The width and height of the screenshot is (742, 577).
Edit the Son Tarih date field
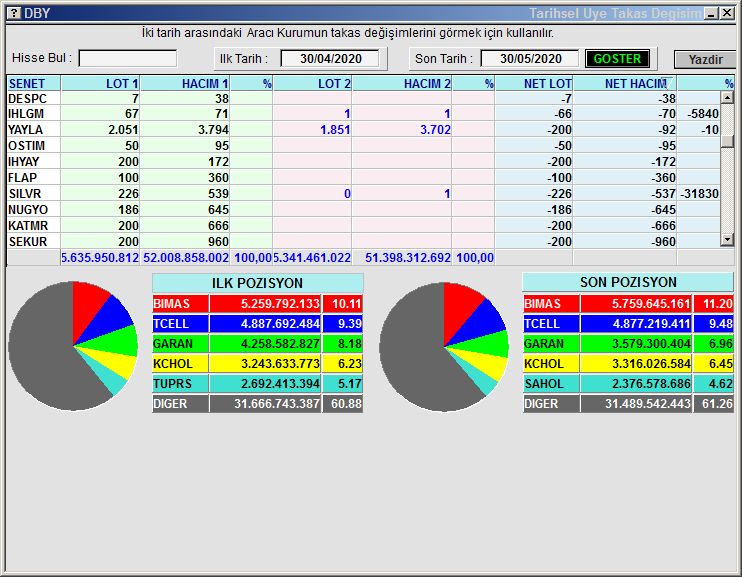pyautogui.click(x=530, y=59)
